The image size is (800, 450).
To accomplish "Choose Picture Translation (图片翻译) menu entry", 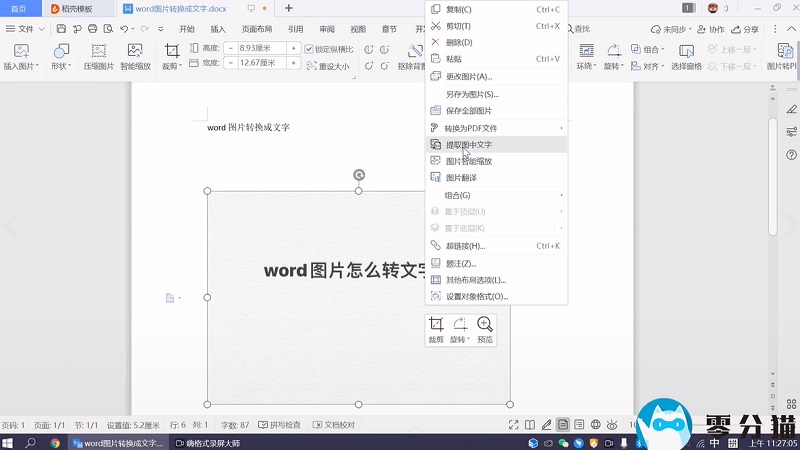I will (496, 178).
